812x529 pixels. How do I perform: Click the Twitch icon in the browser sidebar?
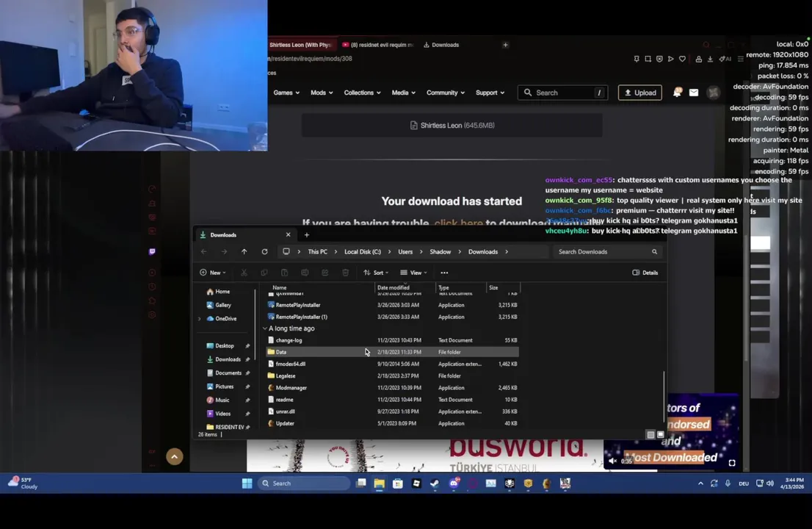pos(152,252)
